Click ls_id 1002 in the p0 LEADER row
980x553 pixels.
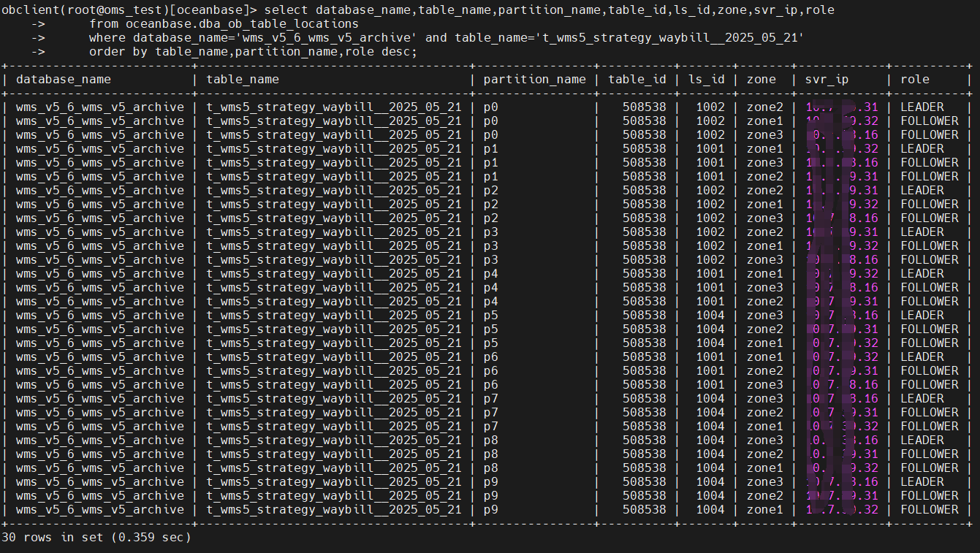click(x=710, y=107)
